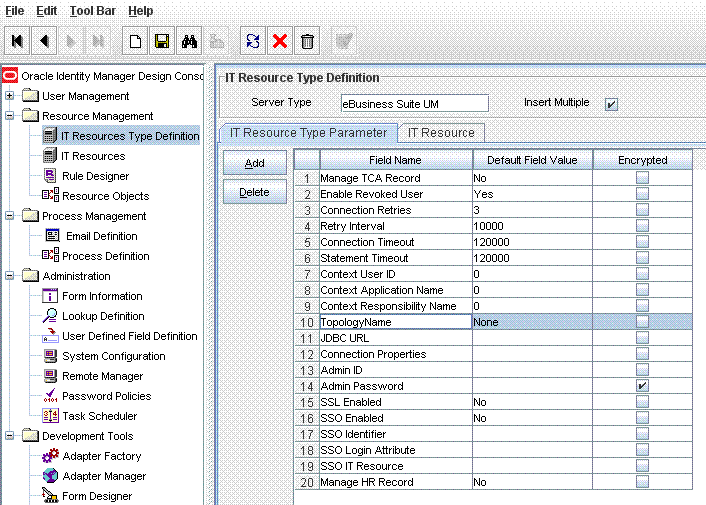This screenshot has height=505, width=706.
Task: Collapse the Development Tools folder
Action: click(9, 435)
